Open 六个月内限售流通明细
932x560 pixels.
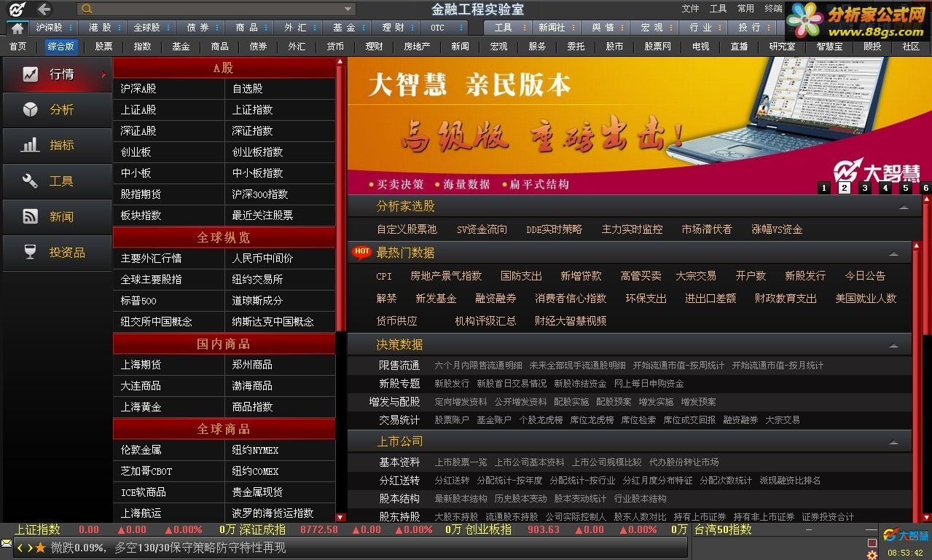point(478,366)
